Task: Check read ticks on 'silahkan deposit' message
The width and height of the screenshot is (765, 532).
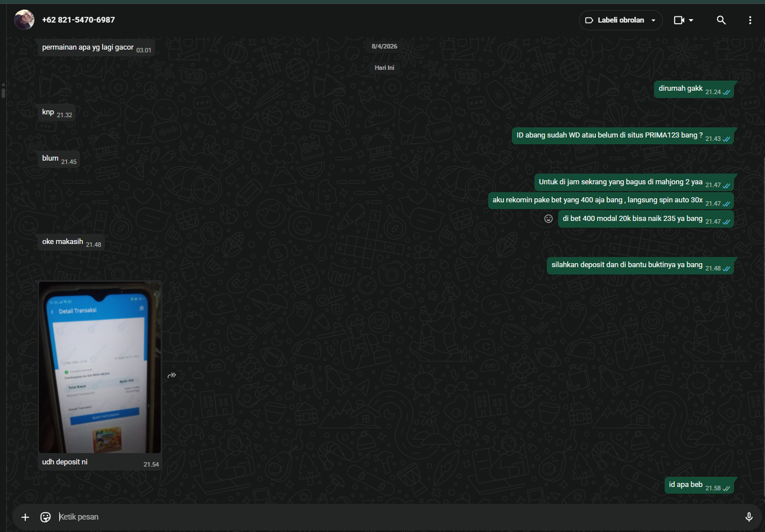Action: [727, 269]
